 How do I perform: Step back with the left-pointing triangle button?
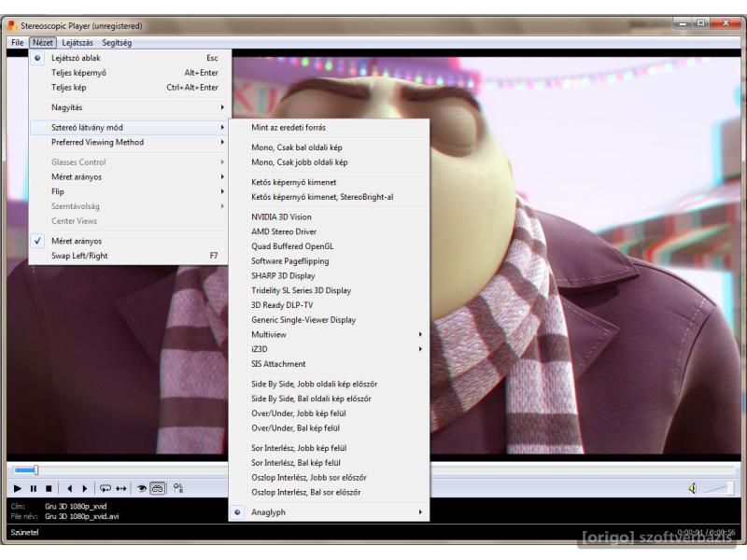point(69,488)
